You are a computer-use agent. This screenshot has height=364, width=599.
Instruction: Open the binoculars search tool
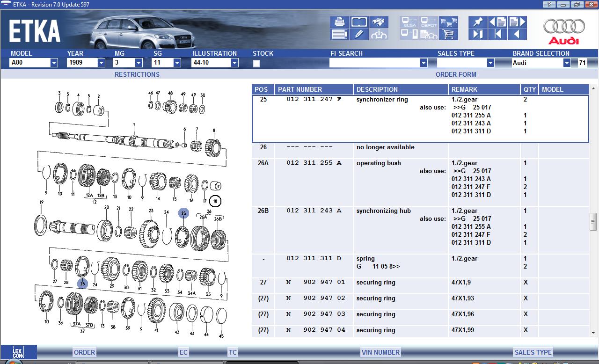(x=379, y=22)
